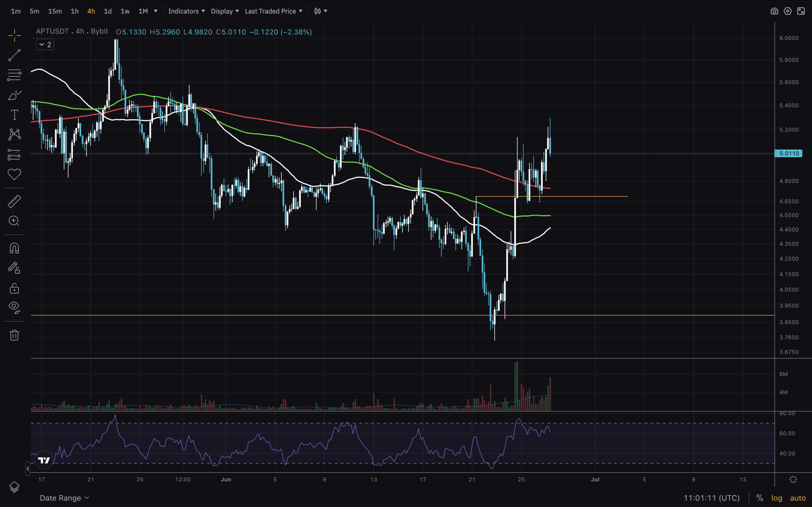Expand the collapsed indicator legend showing 2
The image size is (812, 507).
tap(45, 45)
